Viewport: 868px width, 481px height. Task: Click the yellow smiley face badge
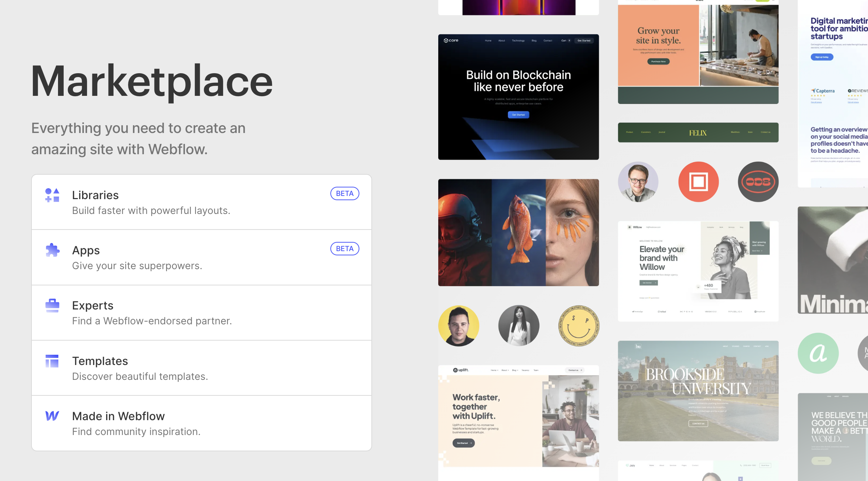579,326
